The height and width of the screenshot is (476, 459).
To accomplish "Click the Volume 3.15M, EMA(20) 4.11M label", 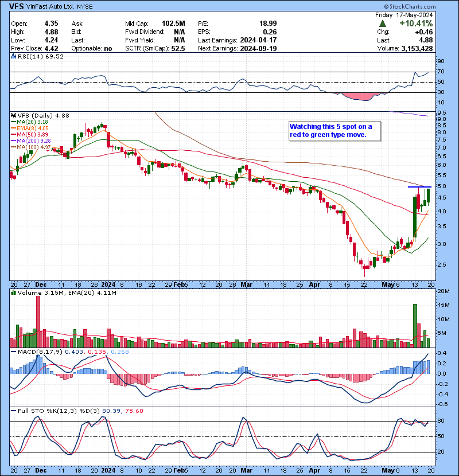I will pyautogui.click(x=67, y=292).
